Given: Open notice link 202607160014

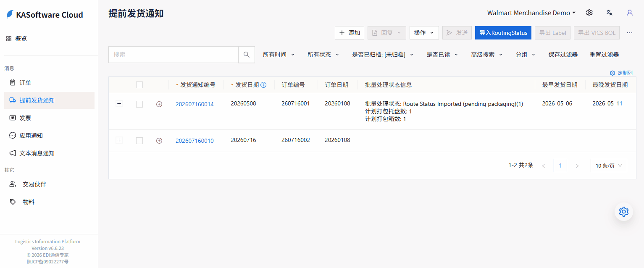Looking at the screenshot, I should (195, 104).
